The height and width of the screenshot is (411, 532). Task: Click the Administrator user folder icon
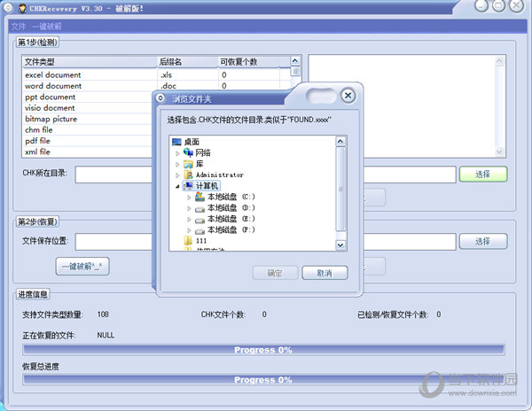[x=188, y=174]
